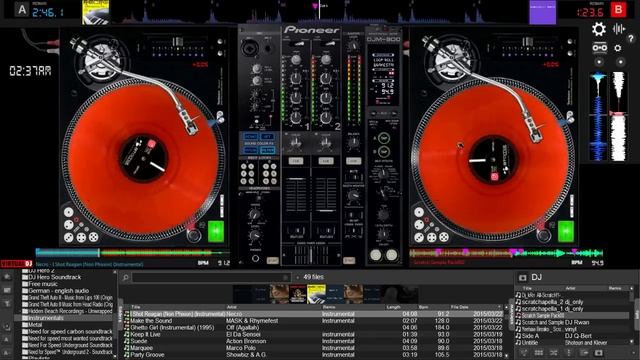
Task: Sort the file list by File Date column
Action: click(x=460, y=307)
